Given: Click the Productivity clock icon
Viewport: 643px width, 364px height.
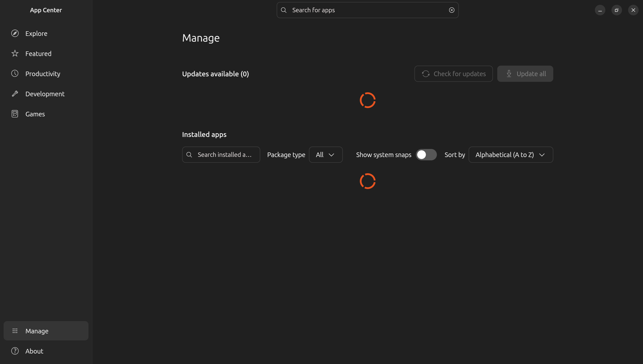Looking at the screenshot, I should pos(15,73).
